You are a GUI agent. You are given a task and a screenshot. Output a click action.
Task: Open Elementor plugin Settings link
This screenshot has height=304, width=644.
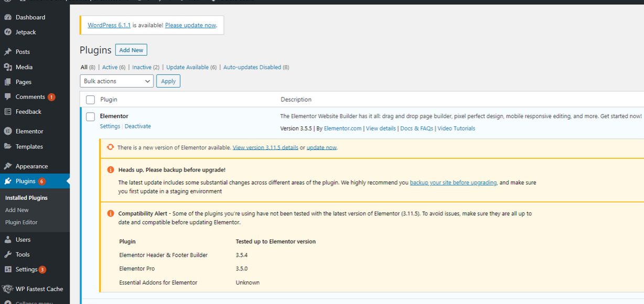tap(110, 126)
